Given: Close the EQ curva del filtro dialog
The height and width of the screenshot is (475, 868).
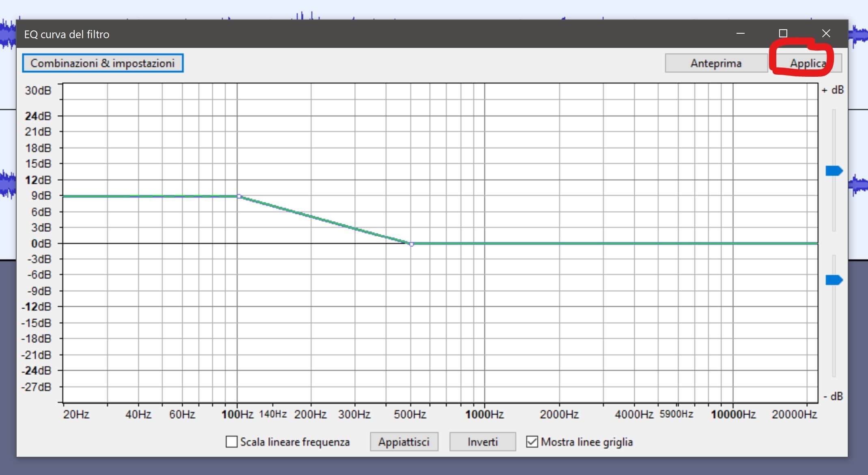Looking at the screenshot, I should click(x=826, y=33).
